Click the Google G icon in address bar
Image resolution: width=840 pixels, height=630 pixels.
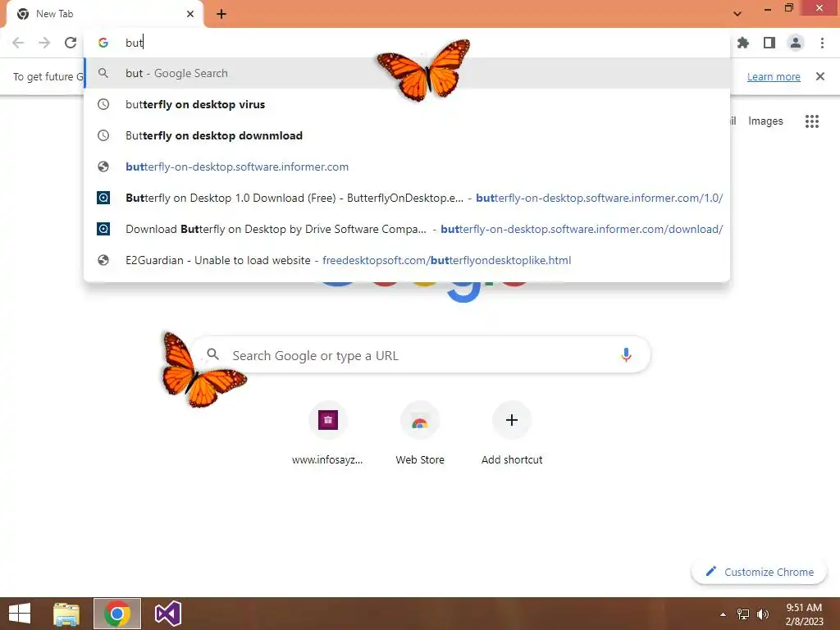(103, 43)
